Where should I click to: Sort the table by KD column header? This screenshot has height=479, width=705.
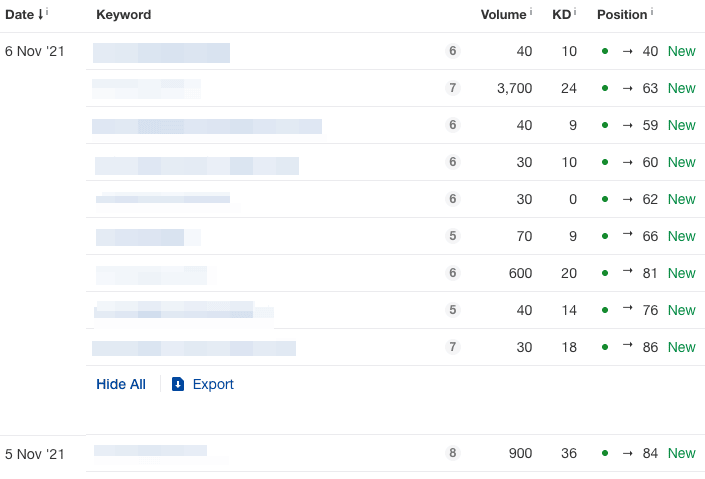pyautogui.click(x=561, y=15)
